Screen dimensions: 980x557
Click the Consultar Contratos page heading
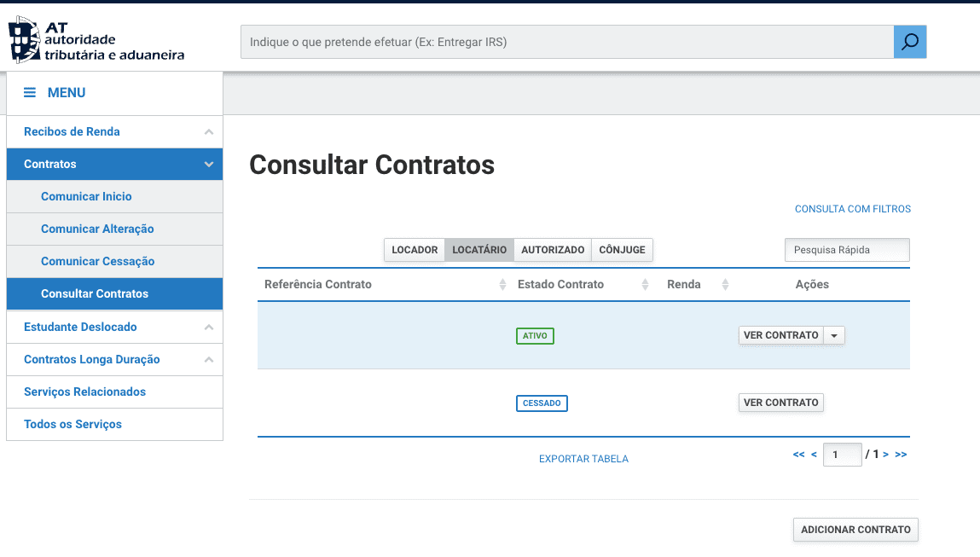tap(372, 165)
